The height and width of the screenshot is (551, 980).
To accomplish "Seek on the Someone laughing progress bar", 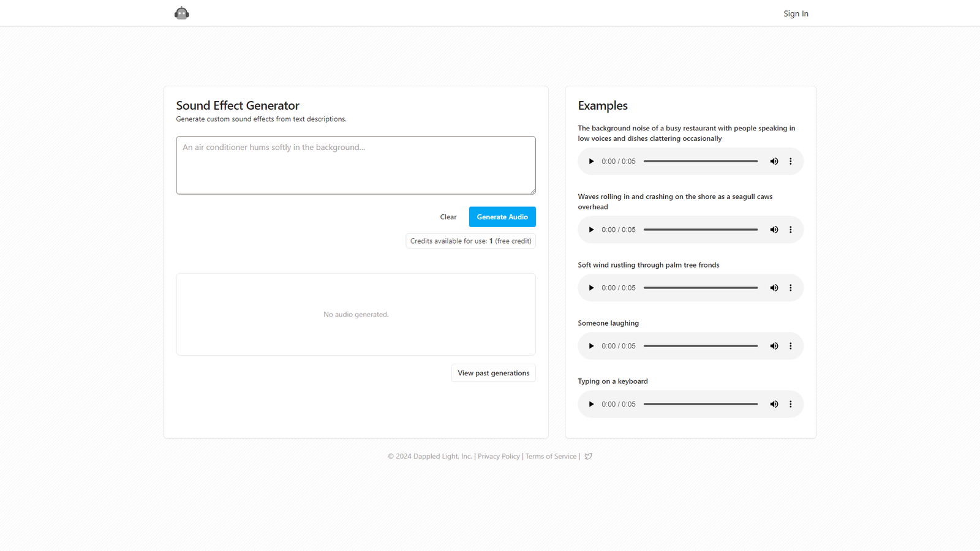I will tap(701, 346).
